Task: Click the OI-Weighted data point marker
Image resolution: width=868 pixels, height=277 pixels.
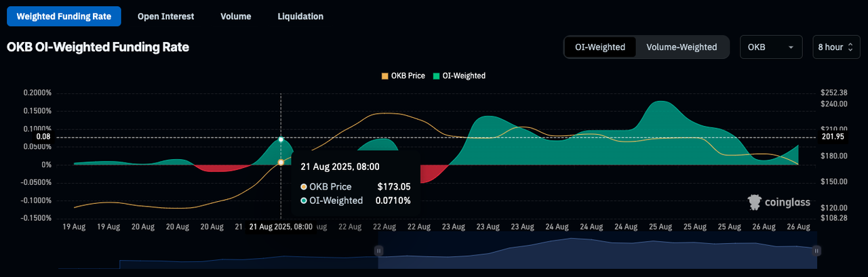Action: point(281,140)
